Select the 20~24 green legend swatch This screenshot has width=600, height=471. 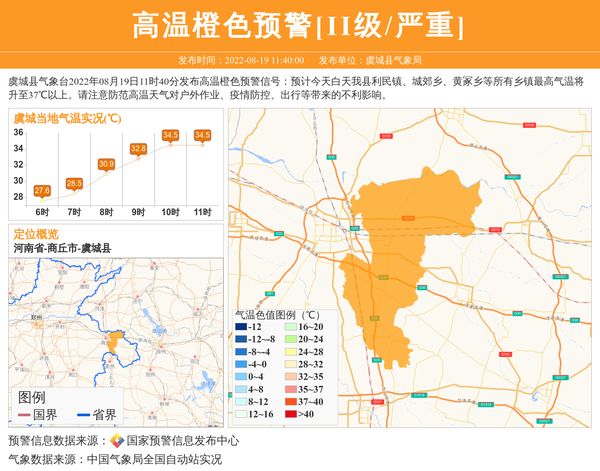pos(291,339)
